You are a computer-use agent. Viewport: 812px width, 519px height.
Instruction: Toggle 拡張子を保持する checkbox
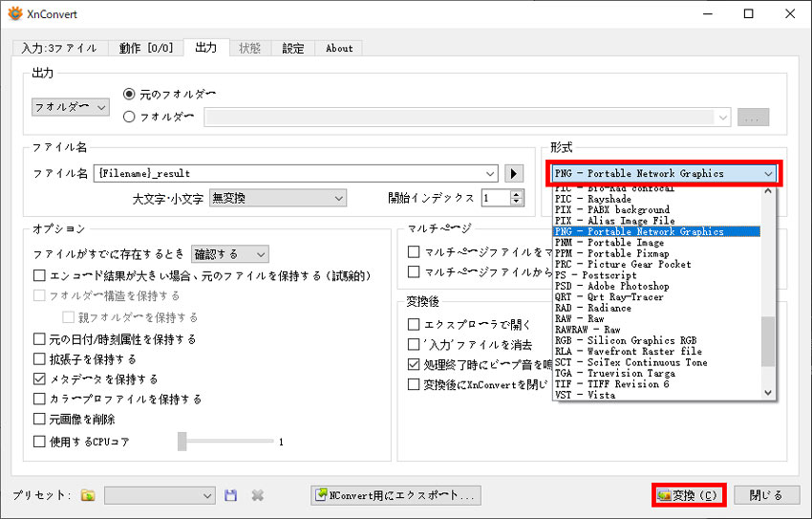pos(39,359)
